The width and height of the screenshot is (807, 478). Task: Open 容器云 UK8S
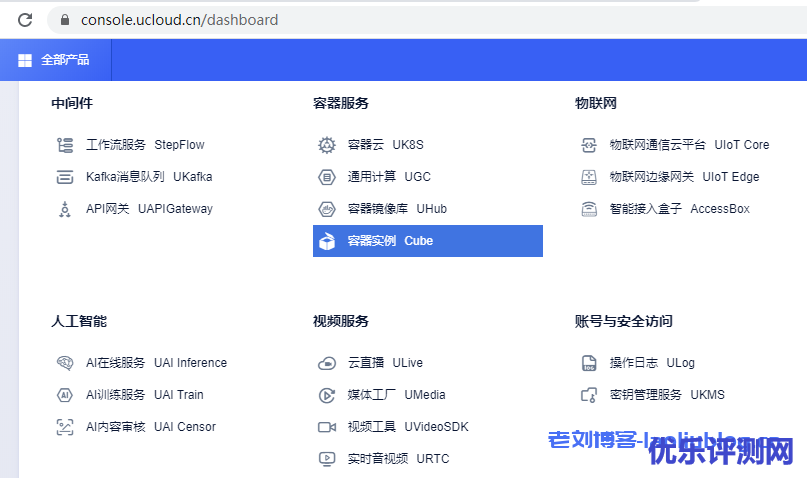(x=385, y=145)
